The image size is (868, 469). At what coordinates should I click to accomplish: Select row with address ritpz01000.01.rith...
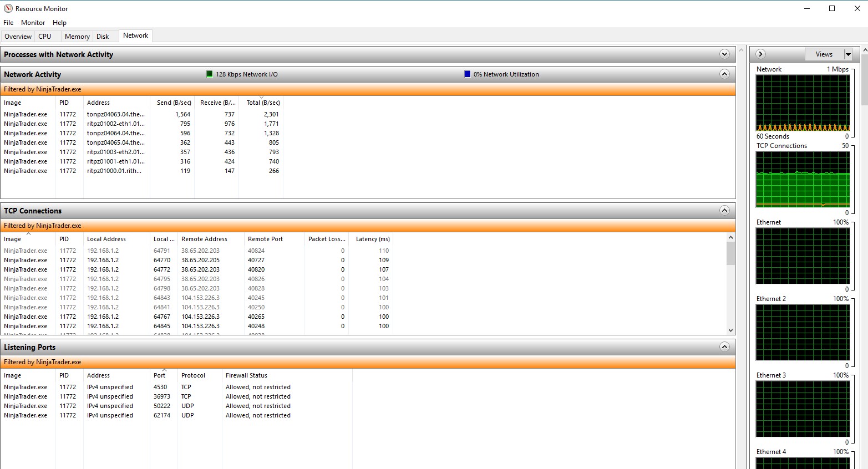coord(142,171)
